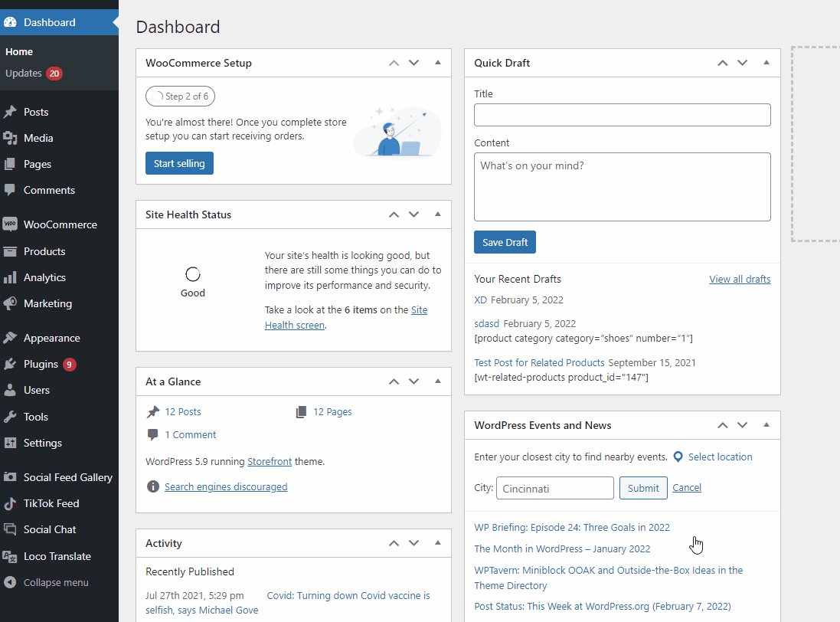
Task: Open the TikTok Feed icon in sidebar
Action: click(10, 503)
